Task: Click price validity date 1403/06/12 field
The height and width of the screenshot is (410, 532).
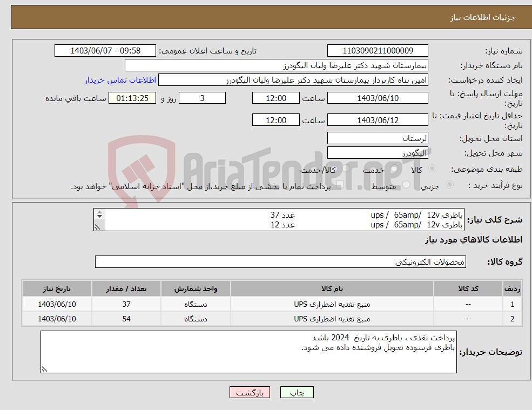Action: tap(378, 120)
